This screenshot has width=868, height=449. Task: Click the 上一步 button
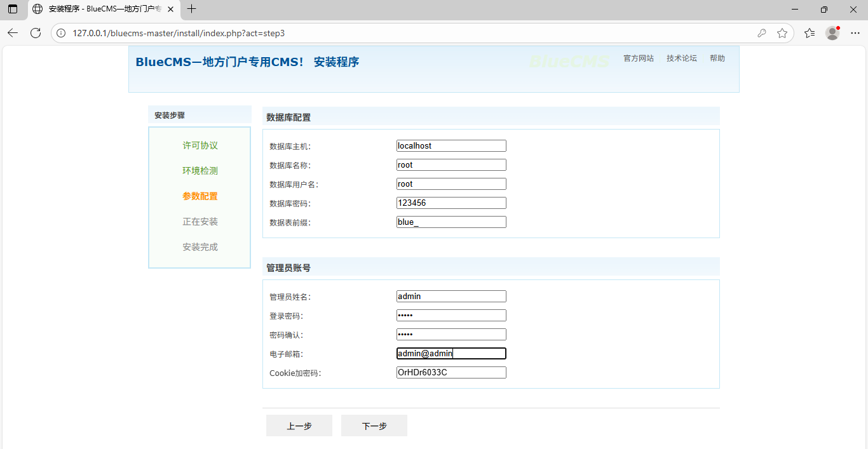coord(299,426)
